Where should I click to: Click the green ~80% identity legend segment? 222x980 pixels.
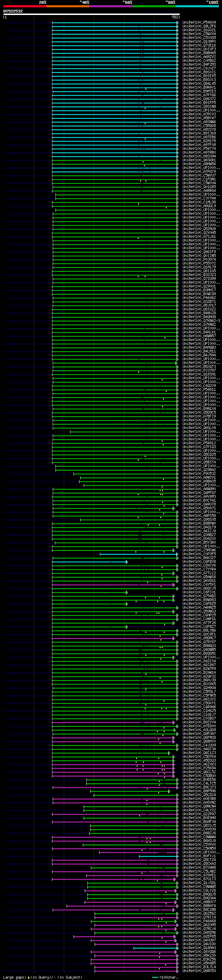154,6
